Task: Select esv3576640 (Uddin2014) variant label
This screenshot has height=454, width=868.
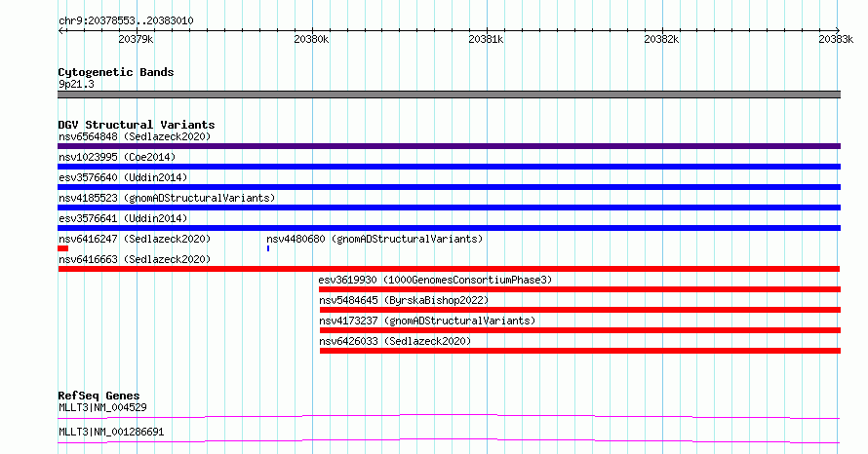Action: tap(123, 177)
